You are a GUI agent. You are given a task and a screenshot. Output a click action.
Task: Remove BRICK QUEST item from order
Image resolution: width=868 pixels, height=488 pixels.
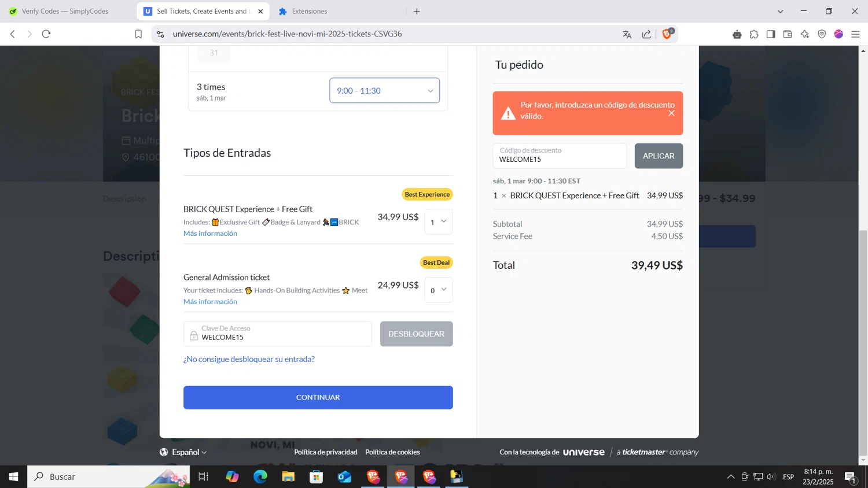[503, 196]
